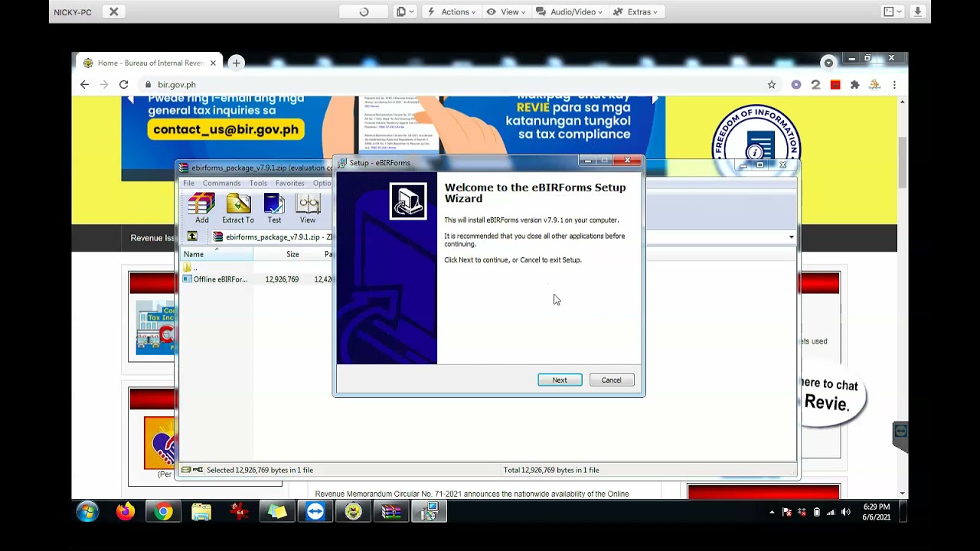Open the WinRAR Options menu
This screenshot has width=980, height=551.
point(322,183)
